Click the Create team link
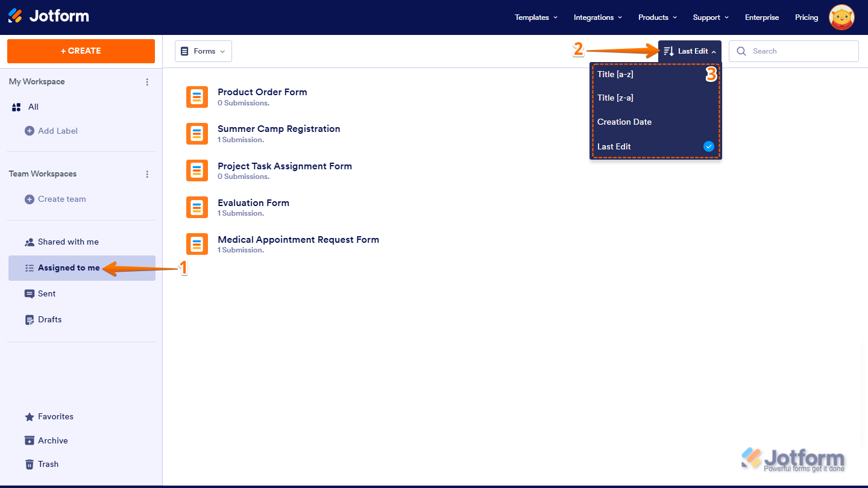Screen dimensions: 868x488 click(x=61, y=199)
